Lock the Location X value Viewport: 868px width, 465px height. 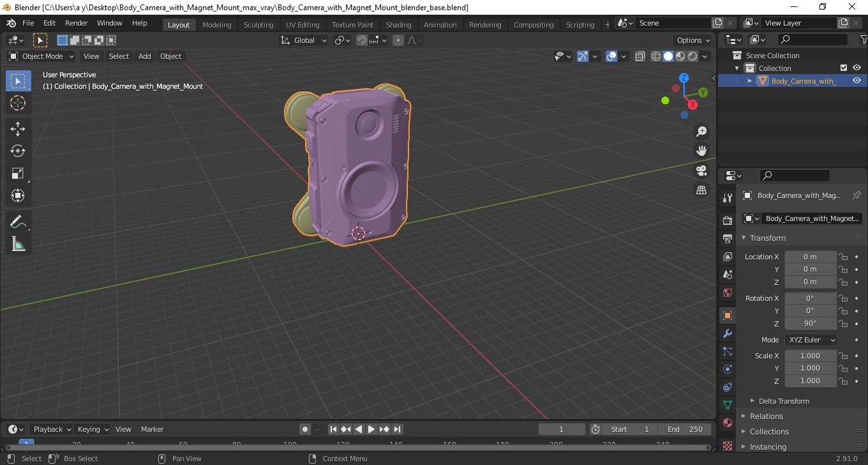pos(843,257)
